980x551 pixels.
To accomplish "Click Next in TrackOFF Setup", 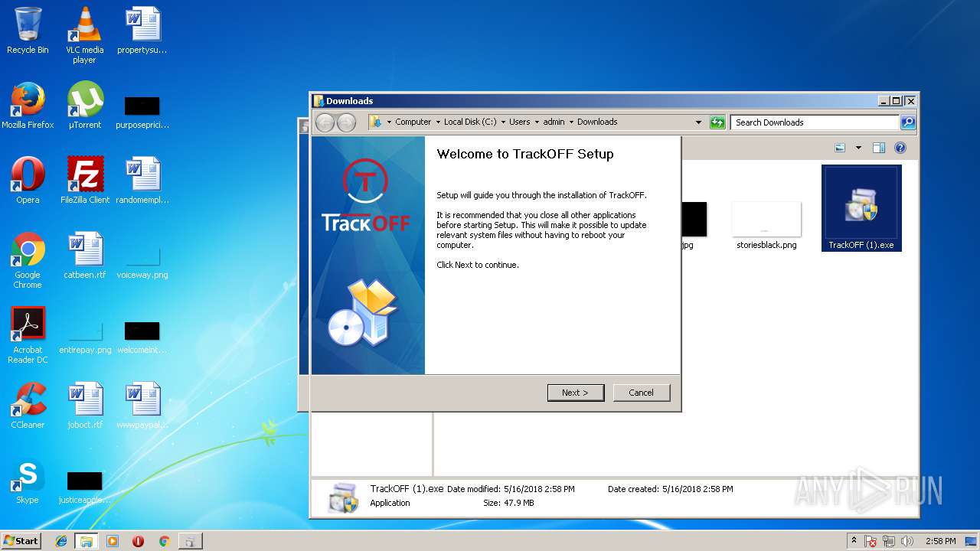I will [576, 393].
